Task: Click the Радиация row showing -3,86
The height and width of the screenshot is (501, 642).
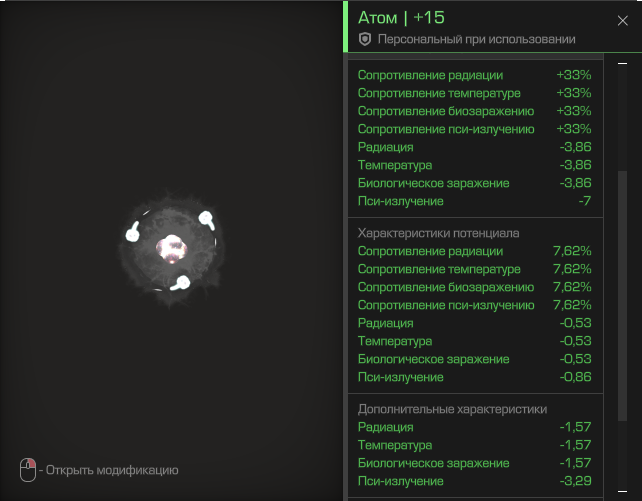Action: (475, 147)
